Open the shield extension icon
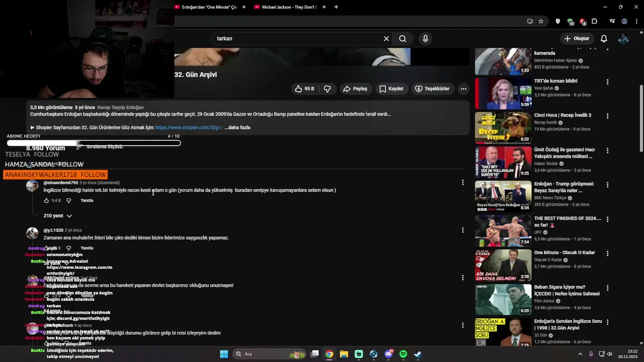 tap(557, 21)
